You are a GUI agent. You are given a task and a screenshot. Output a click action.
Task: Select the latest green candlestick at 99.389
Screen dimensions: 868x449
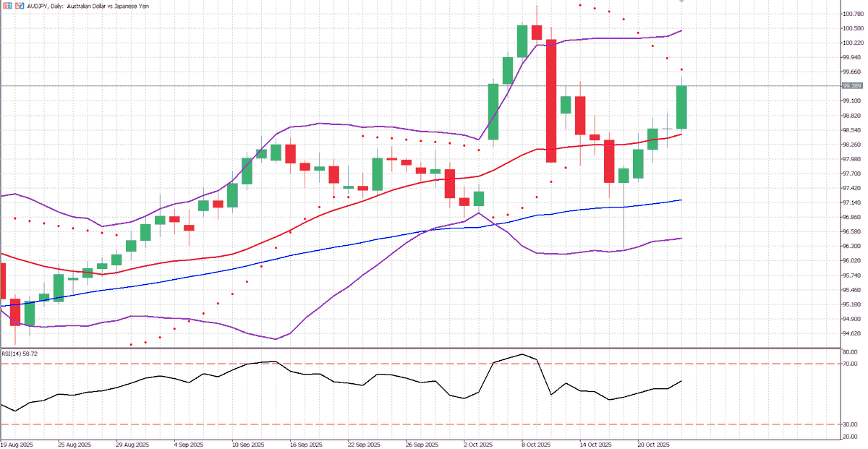point(681,108)
